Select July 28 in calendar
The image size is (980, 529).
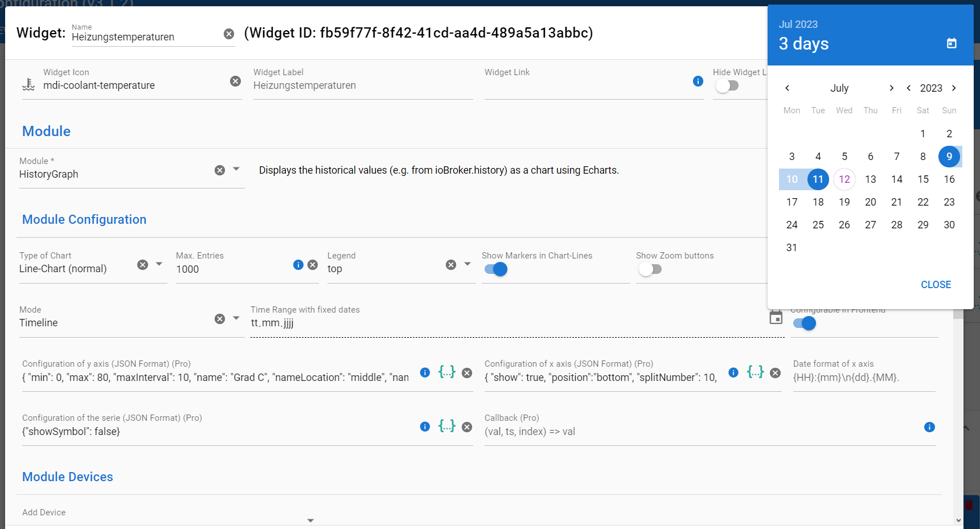(897, 225)
